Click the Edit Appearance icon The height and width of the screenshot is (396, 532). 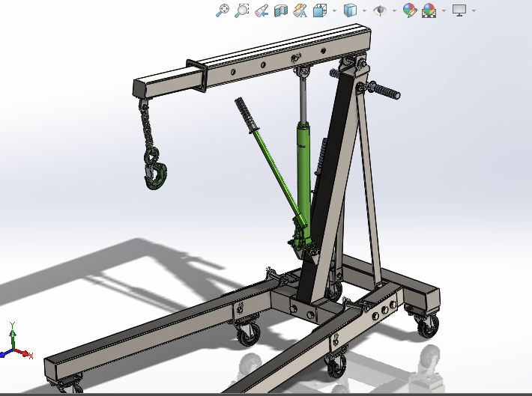[x=410, y=10]
